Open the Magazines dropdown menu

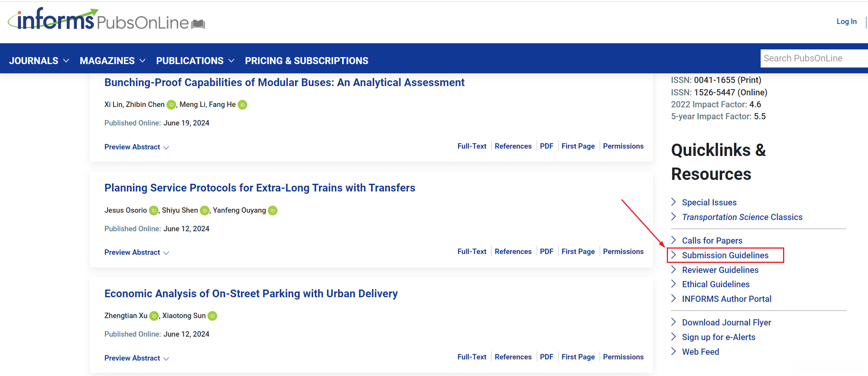click(x=112, y=61)
